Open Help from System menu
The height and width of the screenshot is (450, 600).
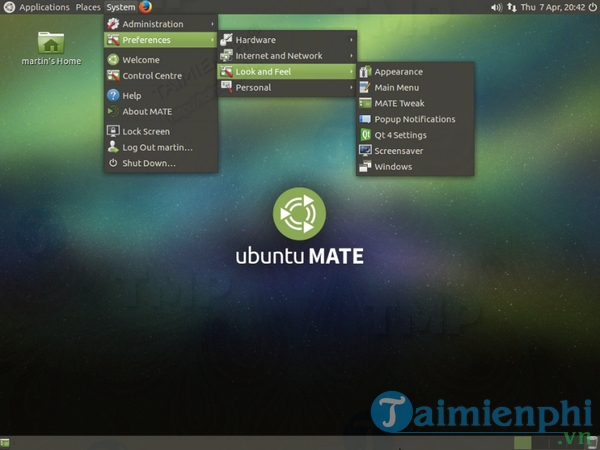[x=161, y=96]
